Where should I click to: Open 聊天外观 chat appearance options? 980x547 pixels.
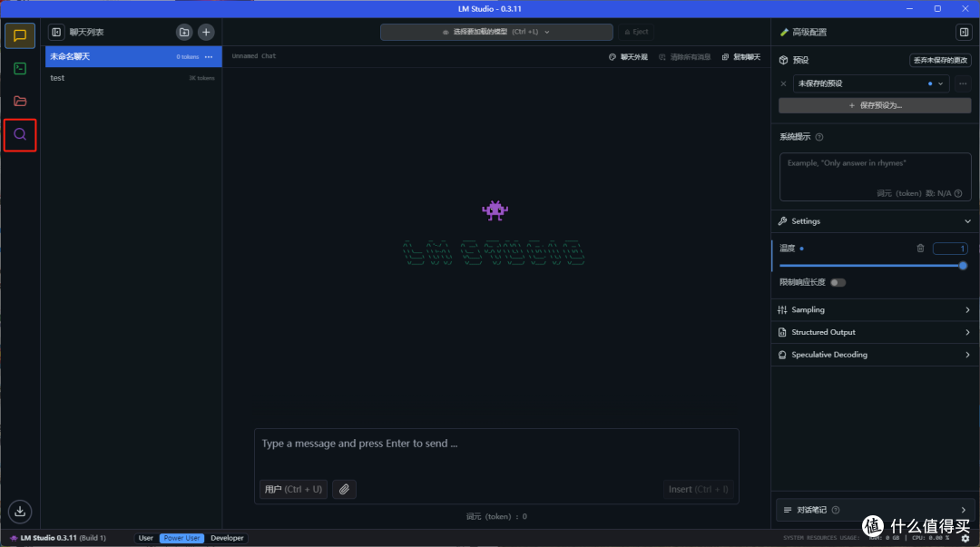pos(628,57)
